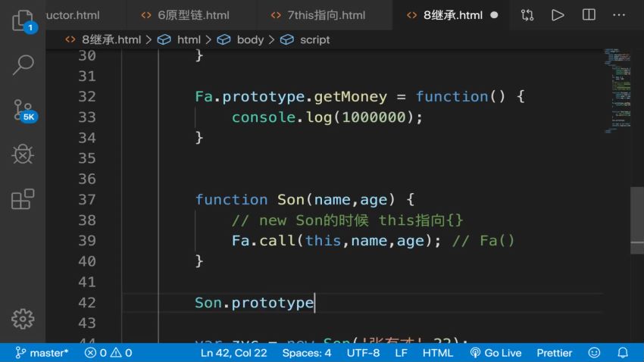The height and width of the screenshot is (362, 644).
Task: Open the Explorer view in activity bar
Action: click(23, 20)
